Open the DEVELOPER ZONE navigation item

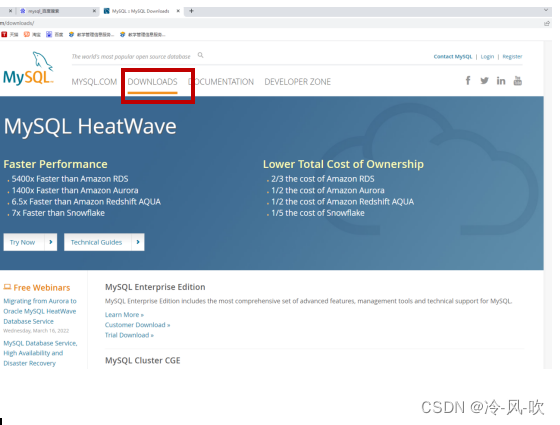[298, 82]
